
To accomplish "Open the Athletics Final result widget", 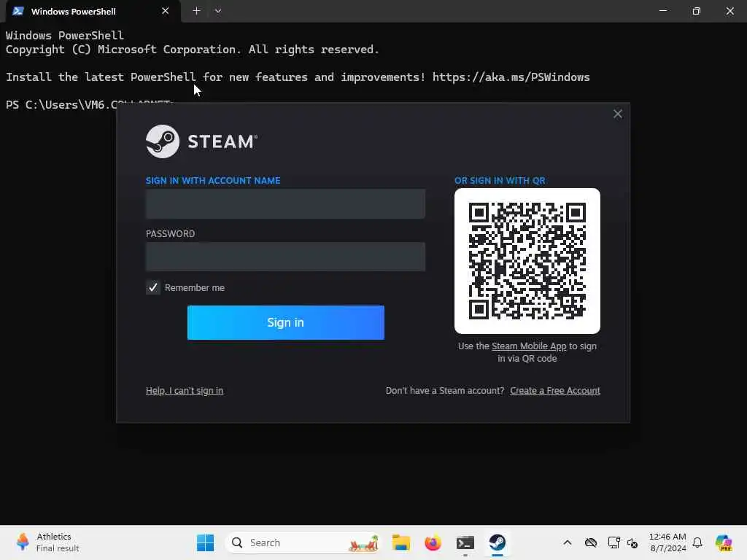I will [x=47, y=542].
